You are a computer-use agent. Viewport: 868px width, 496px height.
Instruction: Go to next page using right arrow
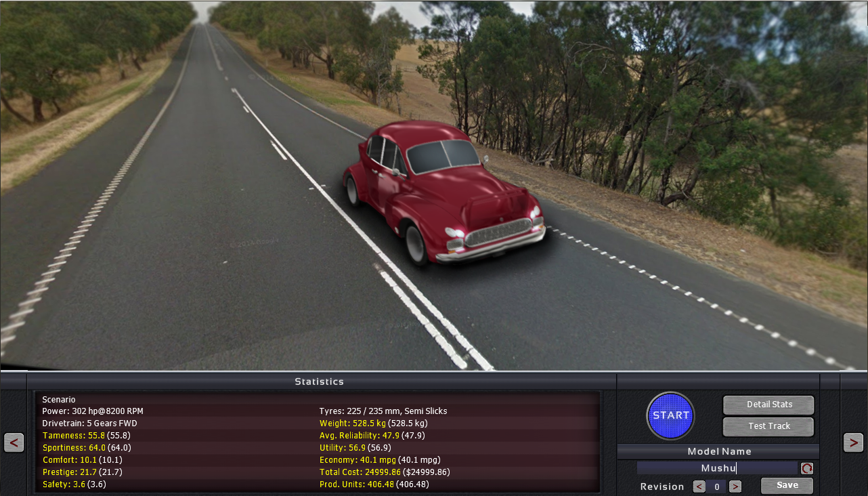coord(853,442)
